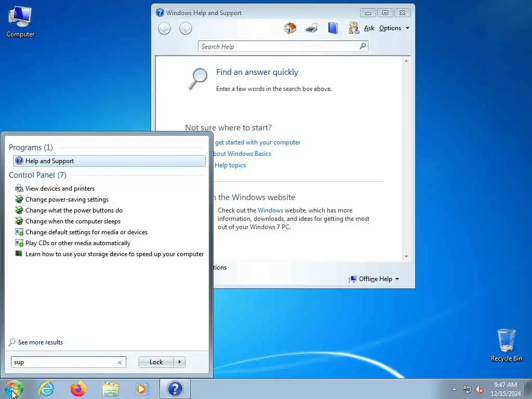Screen dimensions: 532x399
Task: Show hidden tray icons arrow
Action: click(454, 390)
